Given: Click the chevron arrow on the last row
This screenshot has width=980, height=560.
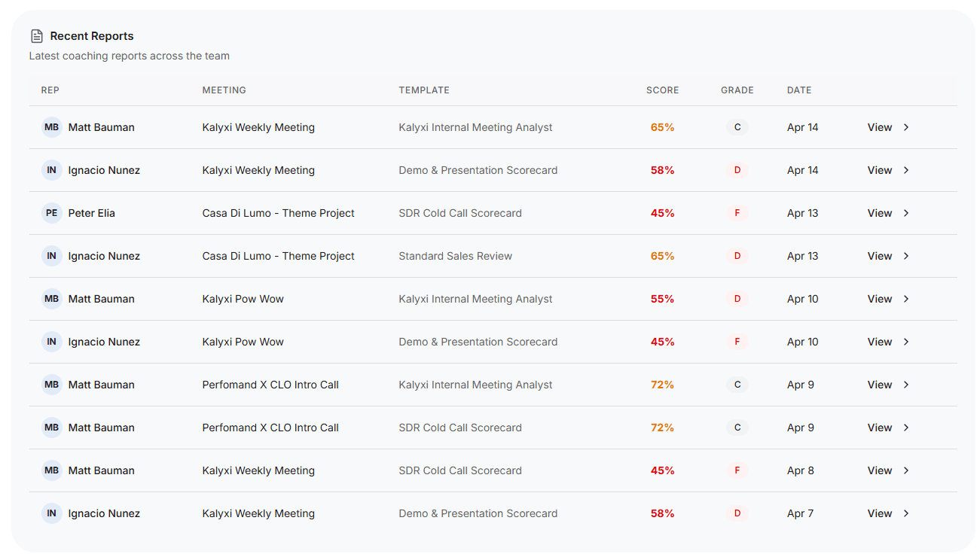Looking at the screenshot, I should [906, 513].
